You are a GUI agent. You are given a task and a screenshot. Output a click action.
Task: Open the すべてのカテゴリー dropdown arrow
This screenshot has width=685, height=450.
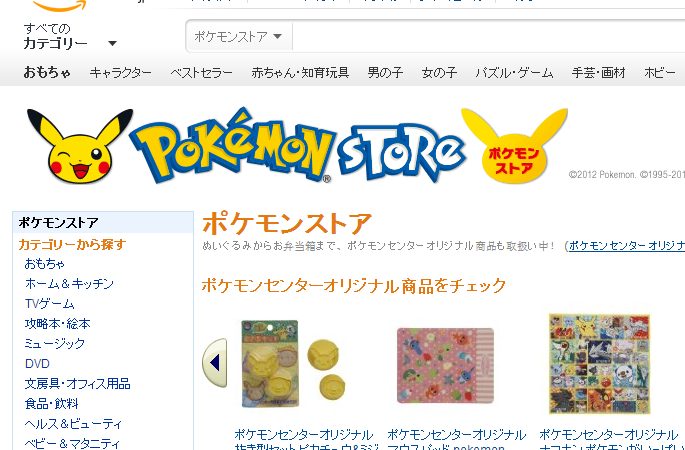click(112, 43)
